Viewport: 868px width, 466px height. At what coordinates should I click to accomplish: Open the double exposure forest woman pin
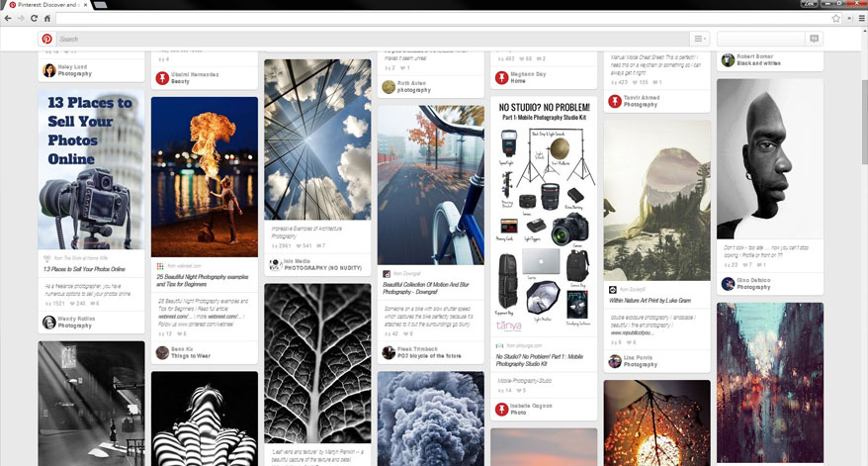click(657, 201)
